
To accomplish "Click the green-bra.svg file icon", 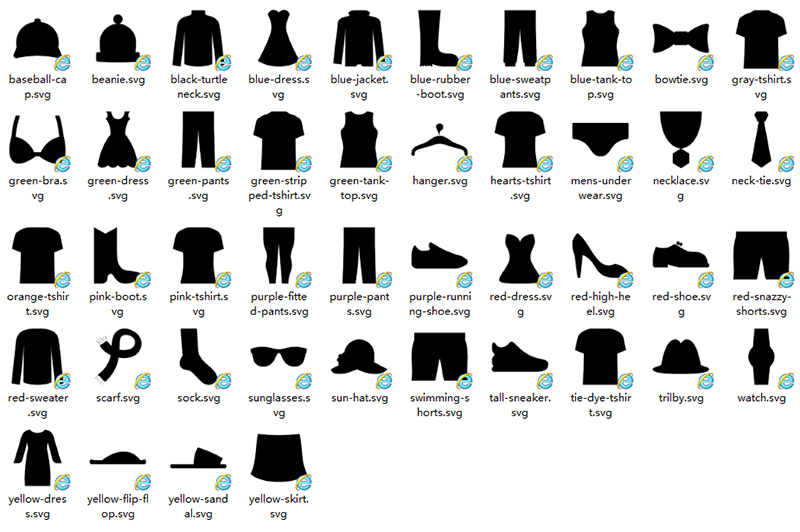I will tap(36, 142).
